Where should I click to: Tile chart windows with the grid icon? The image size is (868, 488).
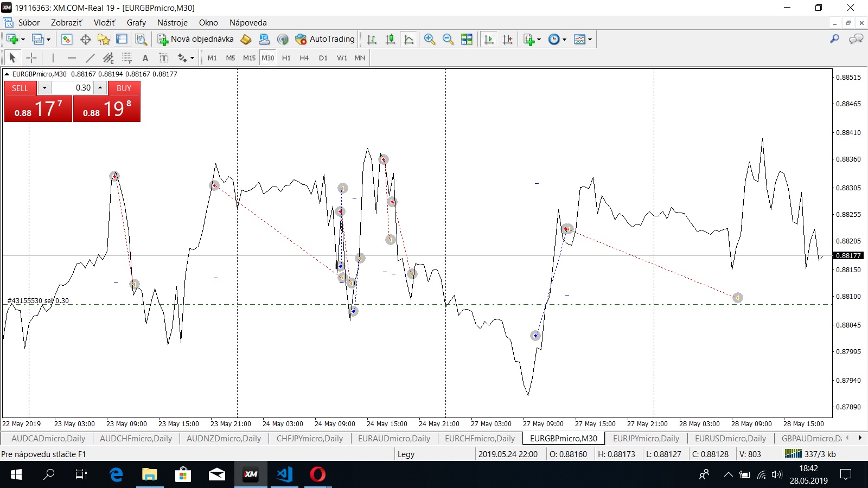click(467, 39)
